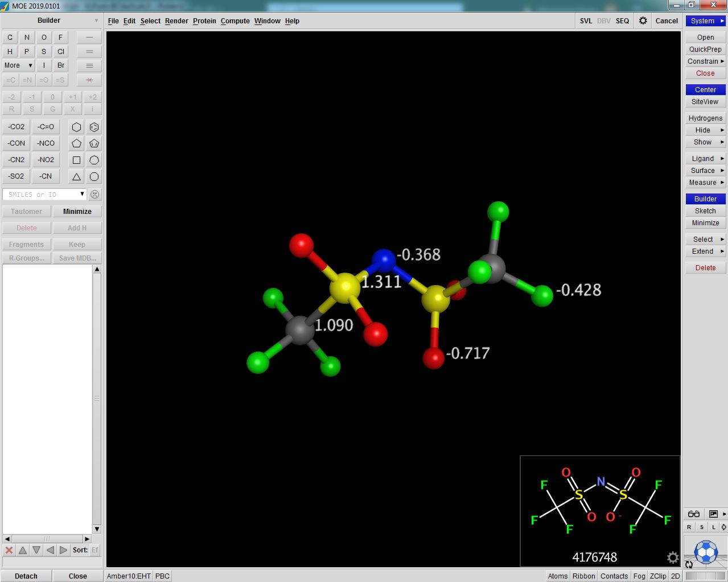The height and width of the screenshot is (582, 728).
Task: Toggle Ribbon display in the footer
Action: point(583,576)
